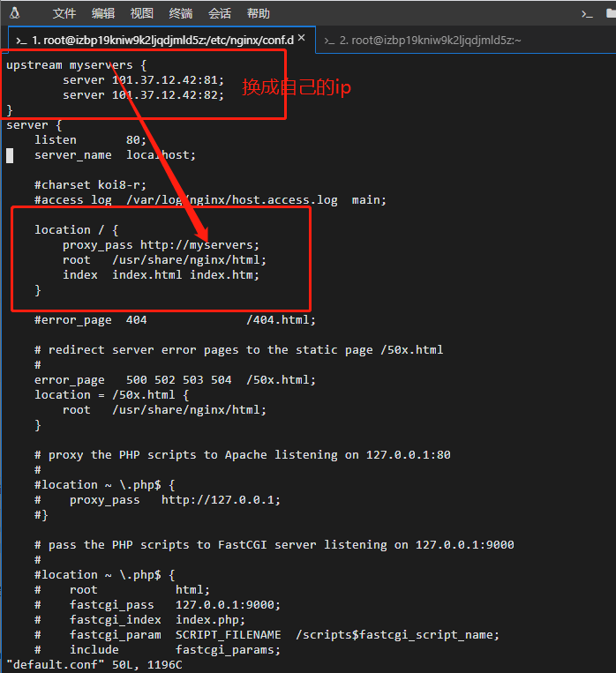Open the 终端 menu
Image resolution: width=616 pixels, height=673 pixels.
click(181, 14)
